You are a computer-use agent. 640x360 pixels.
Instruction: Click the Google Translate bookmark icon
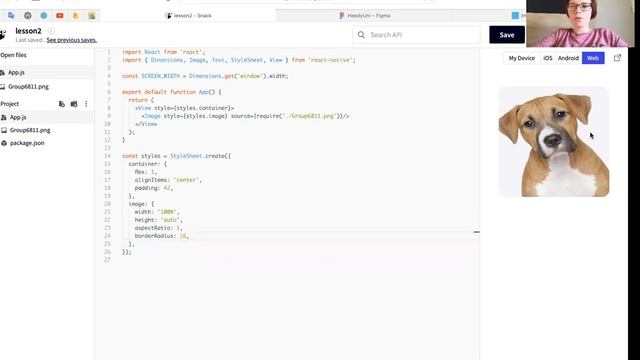pos(11,16)
